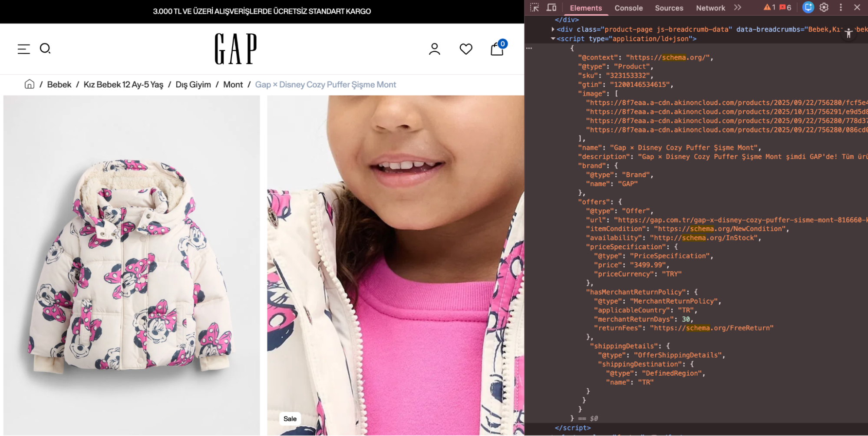This screenshot has height=436, width=868.
Task: Open Kız Bebek 12 Ay-5 Yaş breadcrumb
Action: tap(123, 85)
